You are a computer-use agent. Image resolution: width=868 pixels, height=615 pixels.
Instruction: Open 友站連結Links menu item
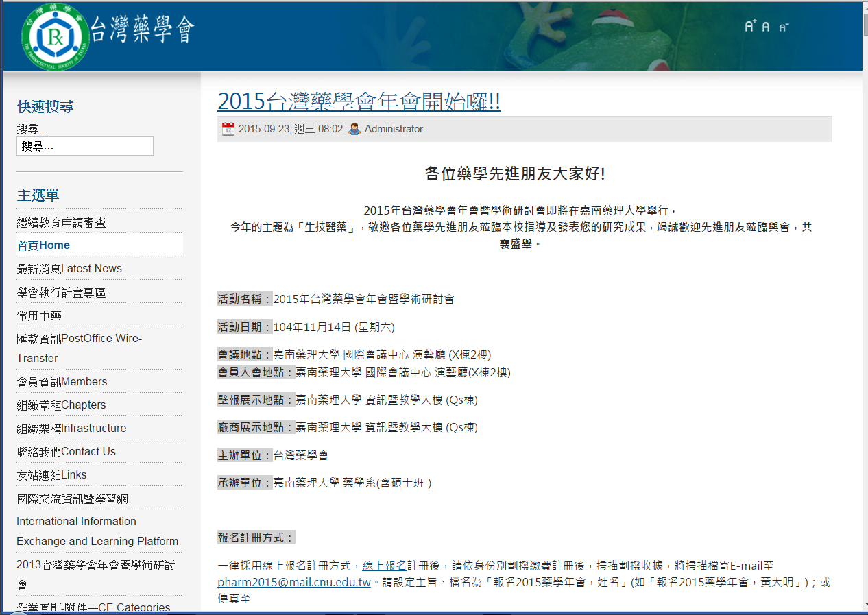coord(51,475)
